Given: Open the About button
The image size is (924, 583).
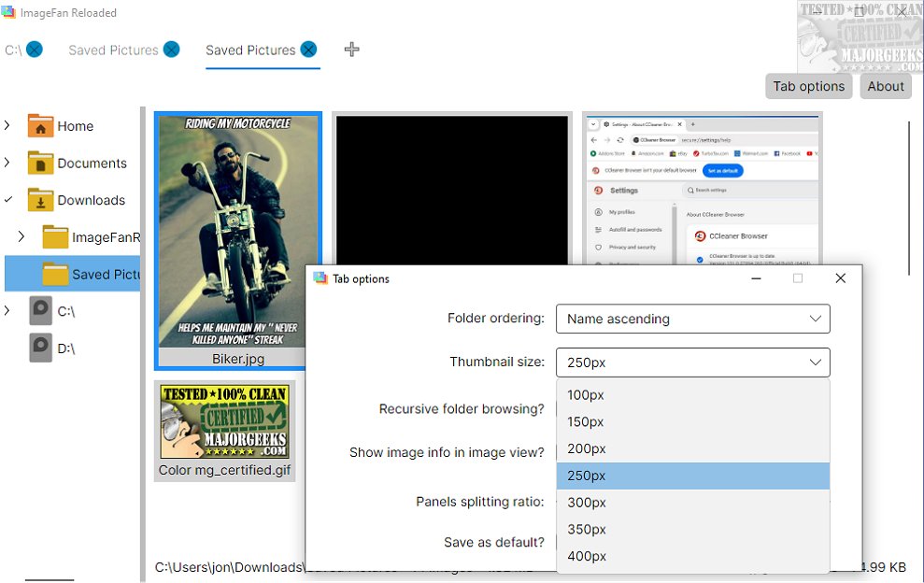Looking at the screenshot, I should 885,86.
